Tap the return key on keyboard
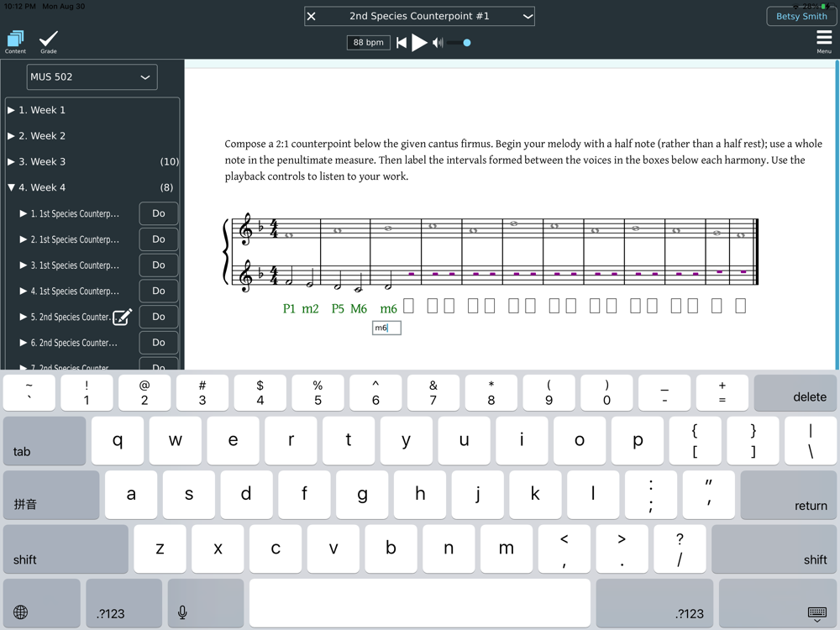The image size is (840, 630). [x=789, y=495]
